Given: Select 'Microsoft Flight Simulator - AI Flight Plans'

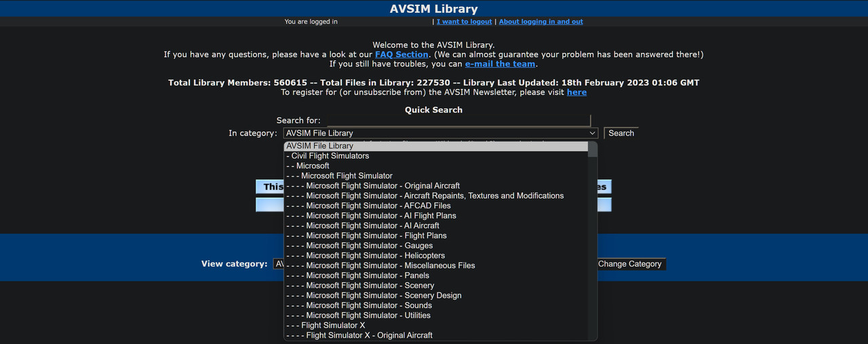Looking at the screenshot, I should [x=436, y=216].
